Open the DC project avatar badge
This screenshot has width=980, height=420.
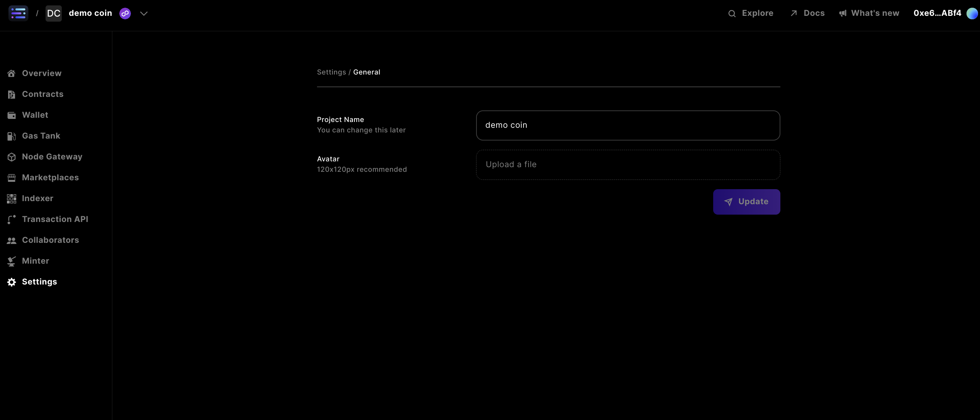click(54, 13)
